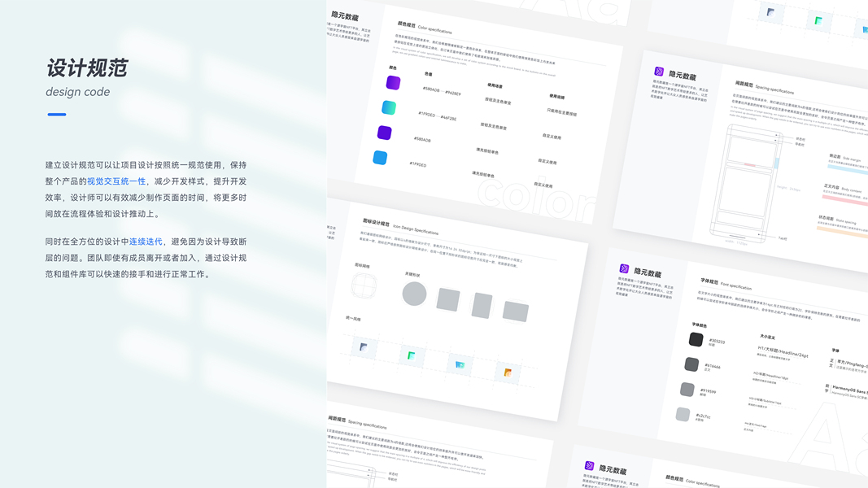Select the tall gray rectangle key shape
The image size is (868, 488).
coord(482,306)
